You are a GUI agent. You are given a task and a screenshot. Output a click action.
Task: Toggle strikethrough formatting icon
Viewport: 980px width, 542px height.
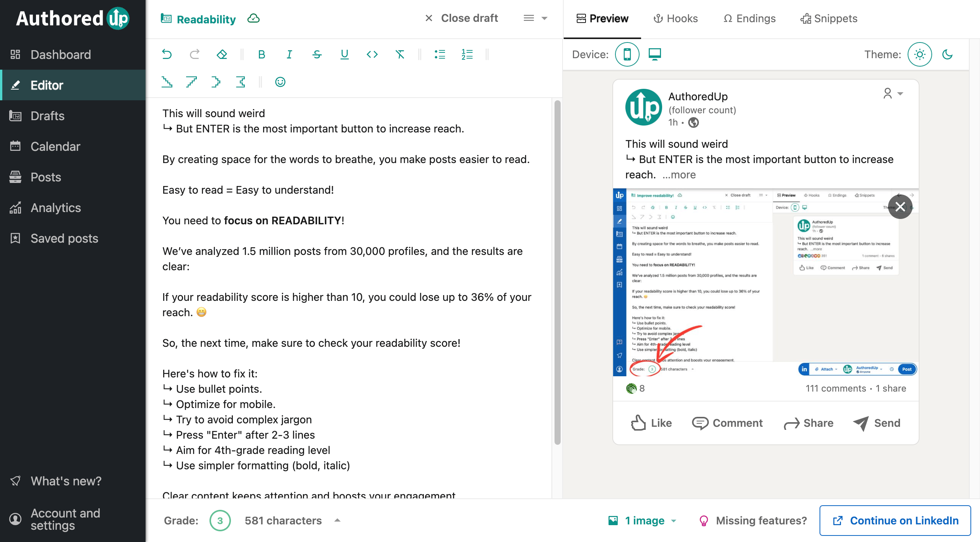[317, 54]
